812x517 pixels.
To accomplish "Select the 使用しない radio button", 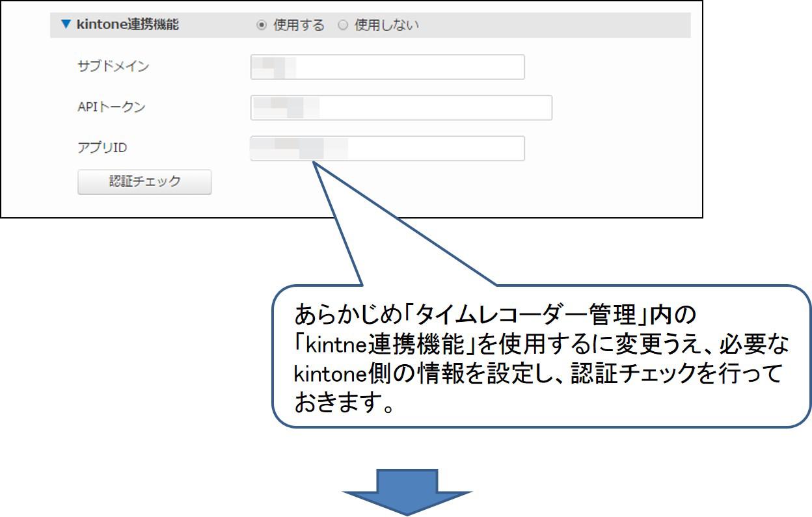I will coord(344,25).
